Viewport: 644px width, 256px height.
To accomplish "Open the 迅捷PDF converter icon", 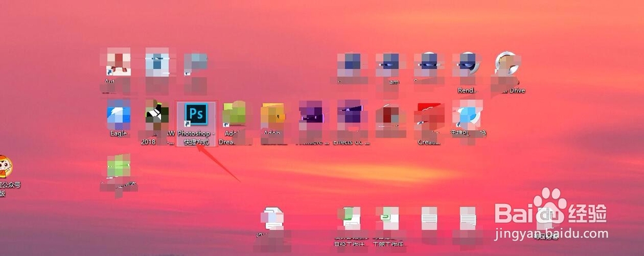I will coord(468,113).
